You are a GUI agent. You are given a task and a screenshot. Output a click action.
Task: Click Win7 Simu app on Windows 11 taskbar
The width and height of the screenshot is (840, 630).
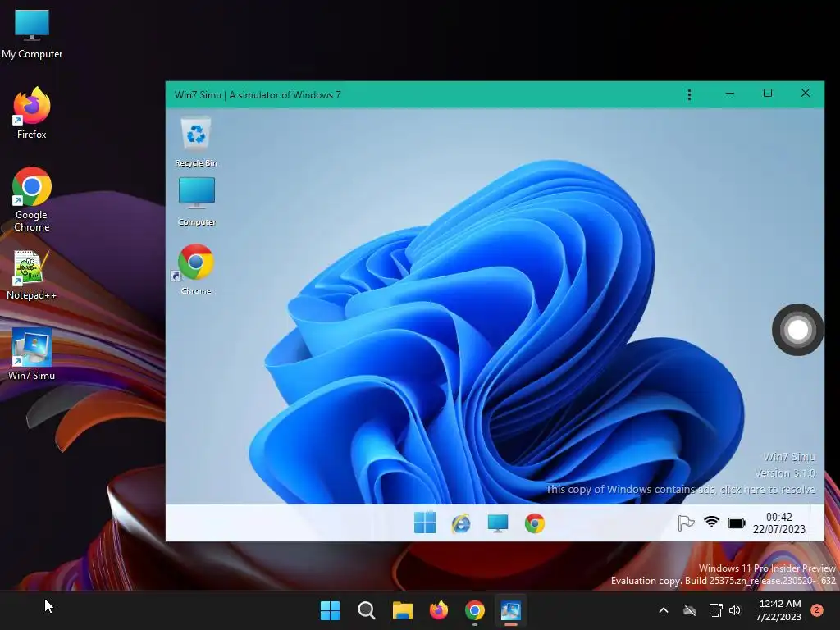pos(510,610)
